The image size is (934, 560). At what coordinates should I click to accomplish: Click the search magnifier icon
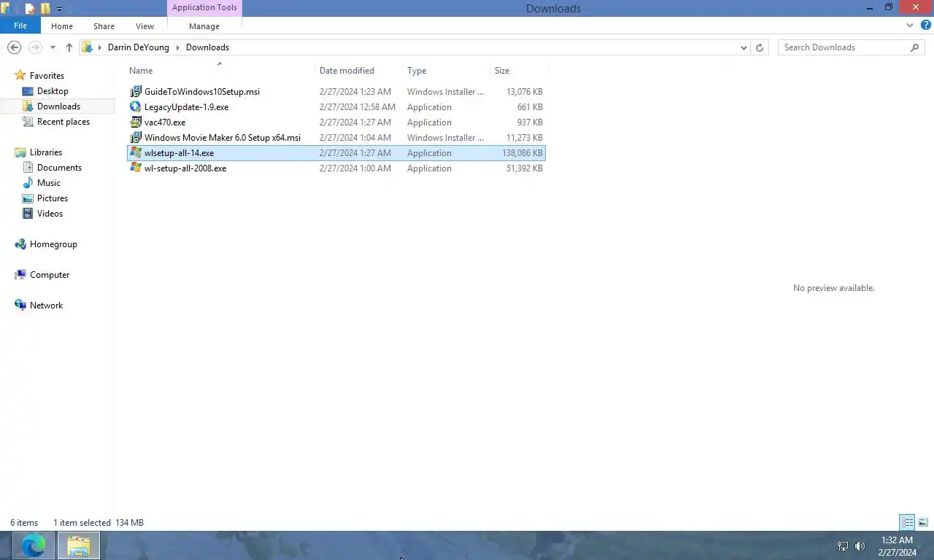coord(915,47)
